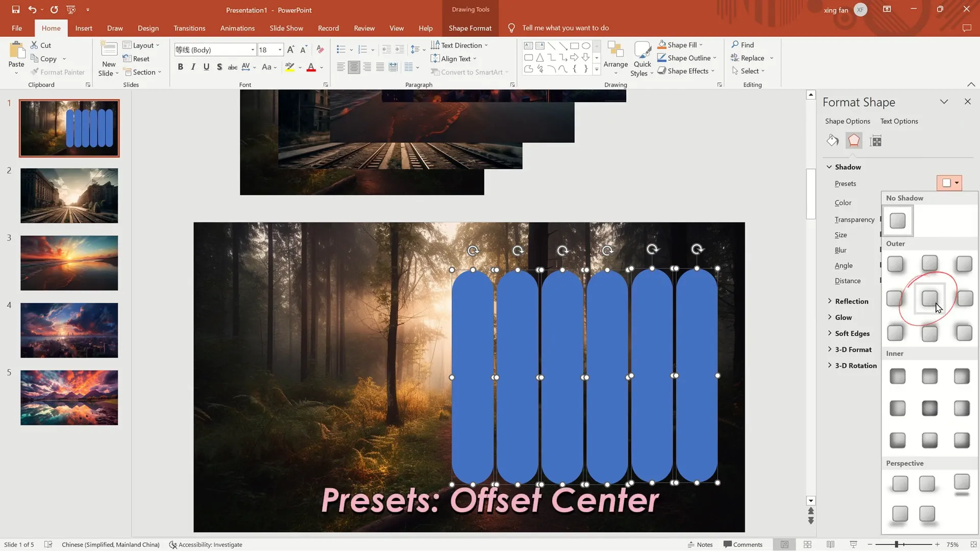
Task: Switch to the Animations tab
Action: (237, 28)
